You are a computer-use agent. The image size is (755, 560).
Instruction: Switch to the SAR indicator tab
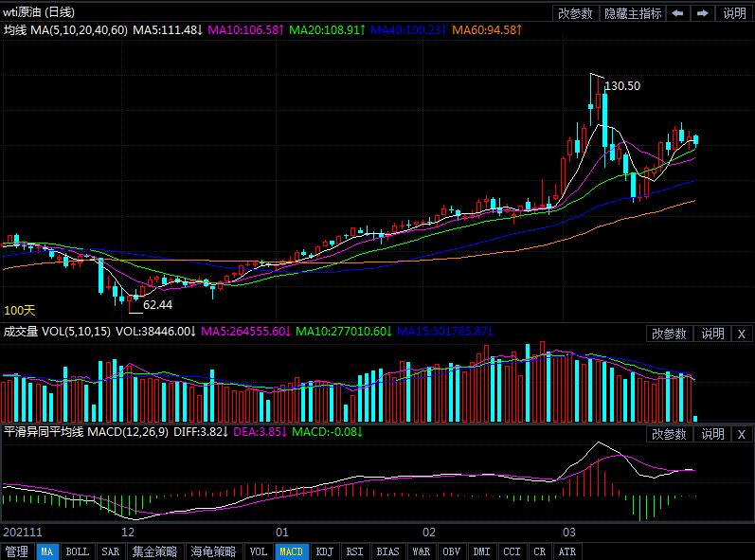[x=110, y=551]
